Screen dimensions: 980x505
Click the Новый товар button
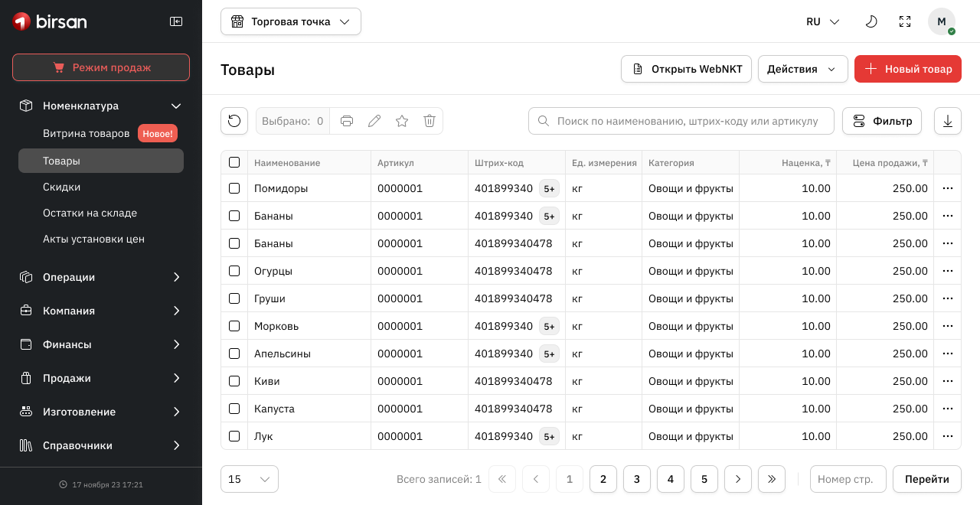[907, 69]
